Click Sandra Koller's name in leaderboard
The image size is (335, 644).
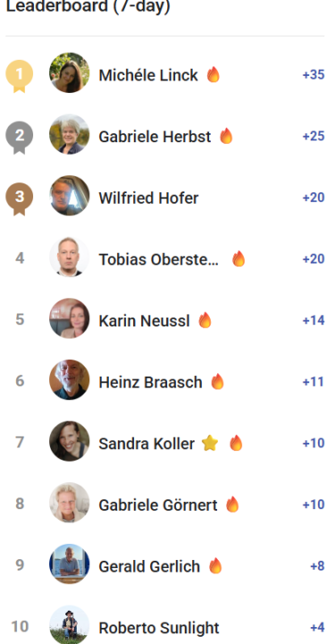coord(147,444)
